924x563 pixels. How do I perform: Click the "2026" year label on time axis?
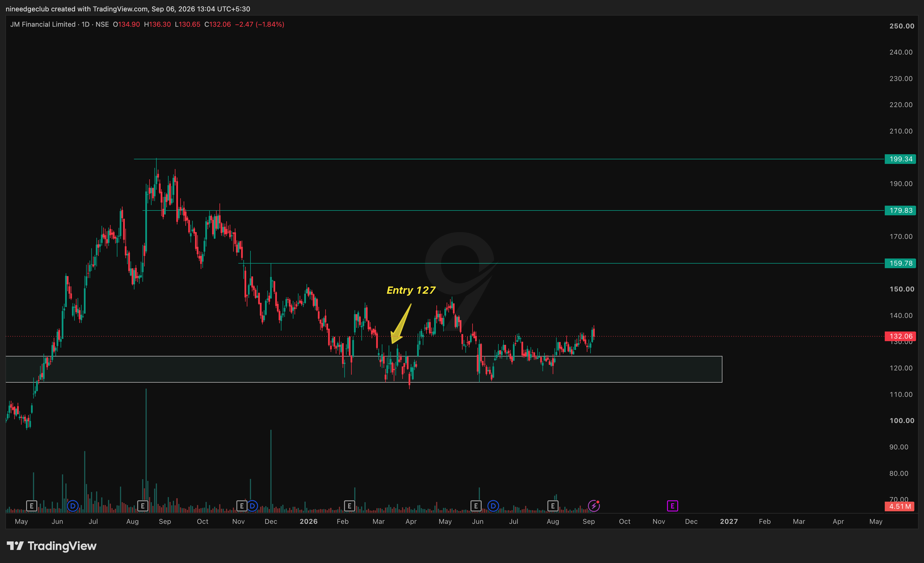(308, 522)
